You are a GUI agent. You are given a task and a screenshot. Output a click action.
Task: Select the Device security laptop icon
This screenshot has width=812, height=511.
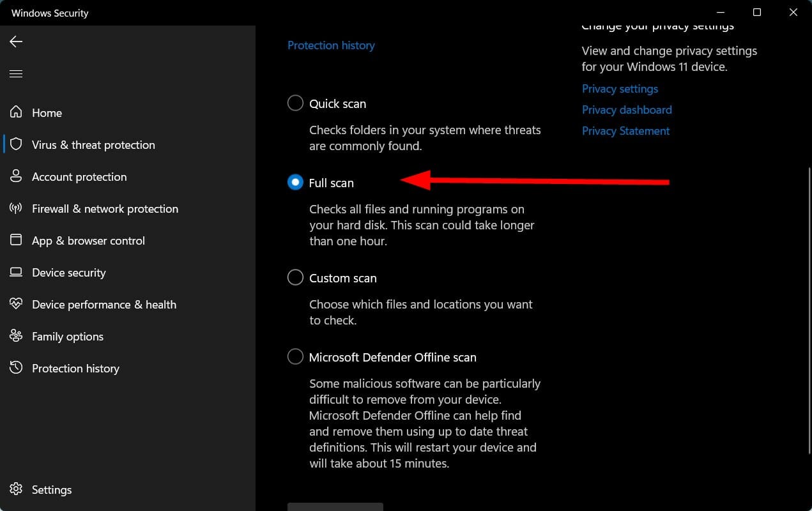click(15, 272)
